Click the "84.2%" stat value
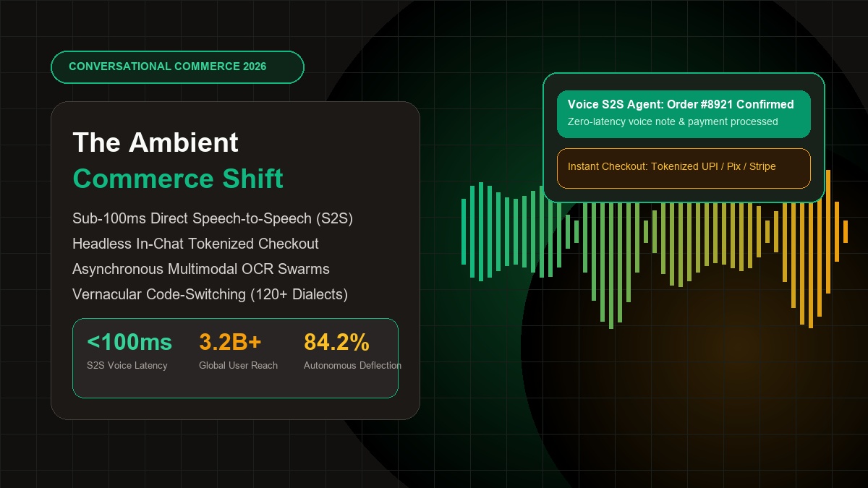 336,342
